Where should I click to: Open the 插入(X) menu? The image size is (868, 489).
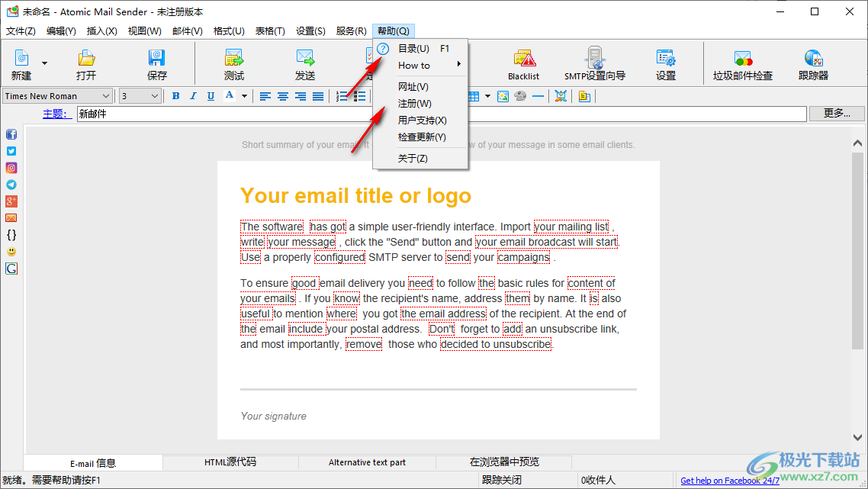(102, 31)
